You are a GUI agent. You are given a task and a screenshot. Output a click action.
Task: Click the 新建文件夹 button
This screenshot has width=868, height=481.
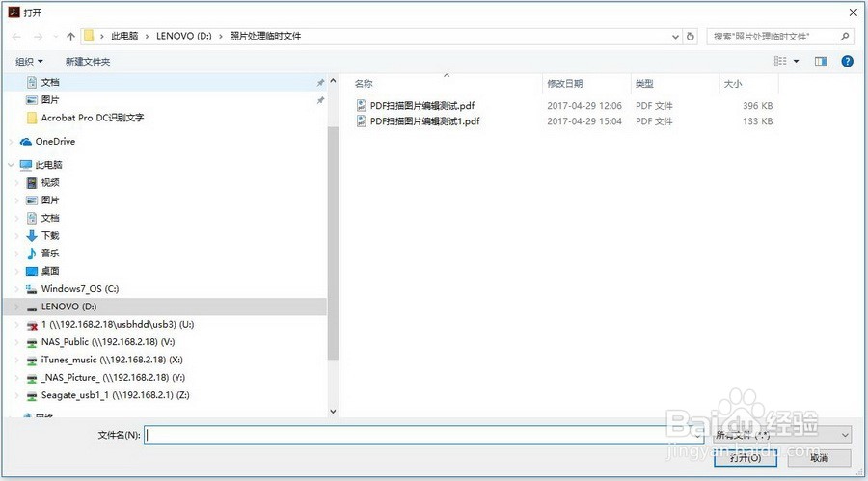88,62
